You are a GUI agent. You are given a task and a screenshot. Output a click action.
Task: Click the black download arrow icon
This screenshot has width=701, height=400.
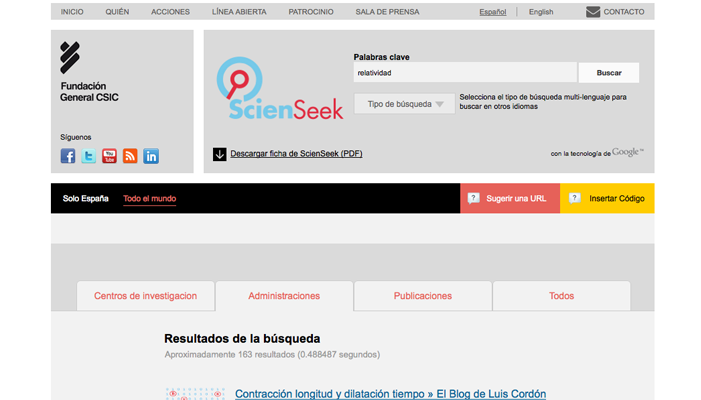[220, 154]
